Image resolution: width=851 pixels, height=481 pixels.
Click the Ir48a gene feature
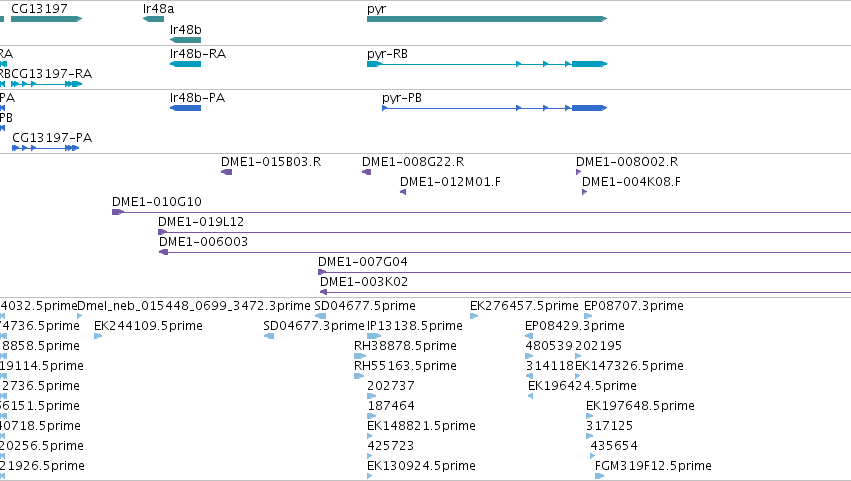coord(153,19)
